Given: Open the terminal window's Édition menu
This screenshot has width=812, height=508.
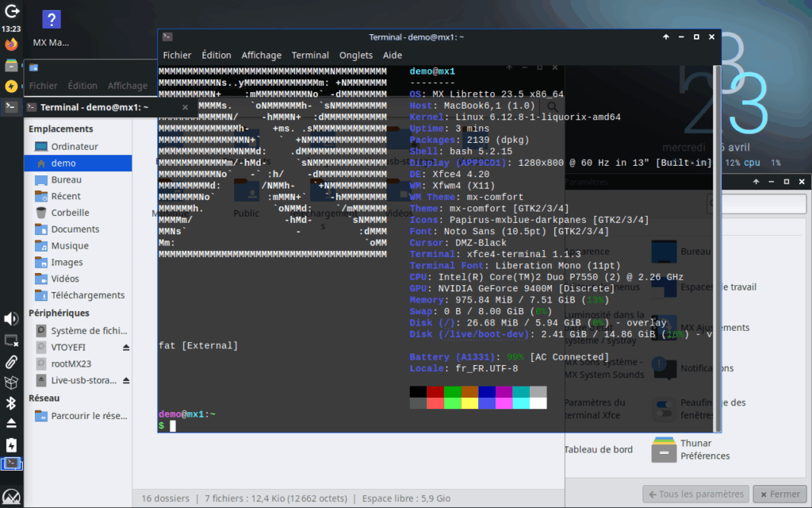Looking at the screenshot, I should pos(216,55).
